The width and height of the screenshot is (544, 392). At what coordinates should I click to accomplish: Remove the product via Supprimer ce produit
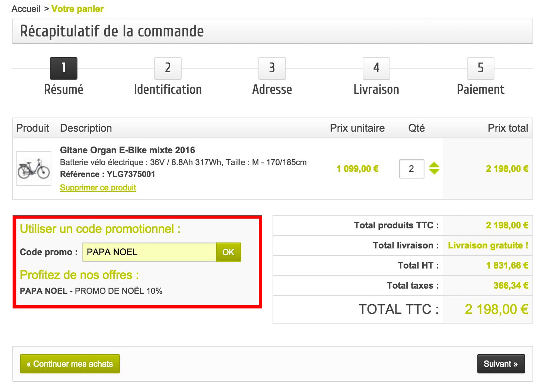coord(98,188)
